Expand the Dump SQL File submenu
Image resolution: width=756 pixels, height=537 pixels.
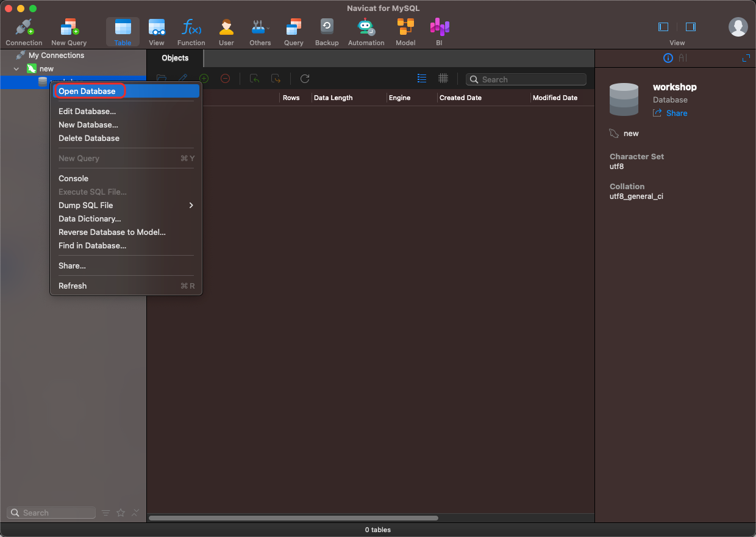pyautogui.click(x=126, y=205)
